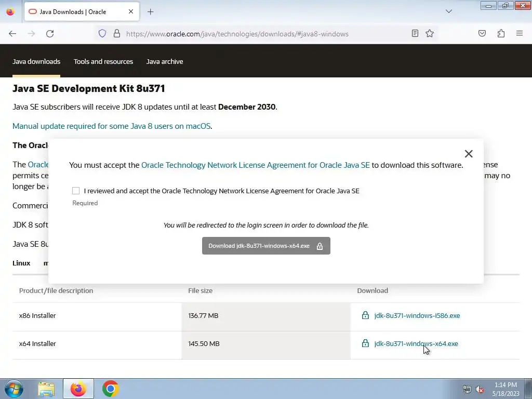Click lock icon on download button

(320, 246)
